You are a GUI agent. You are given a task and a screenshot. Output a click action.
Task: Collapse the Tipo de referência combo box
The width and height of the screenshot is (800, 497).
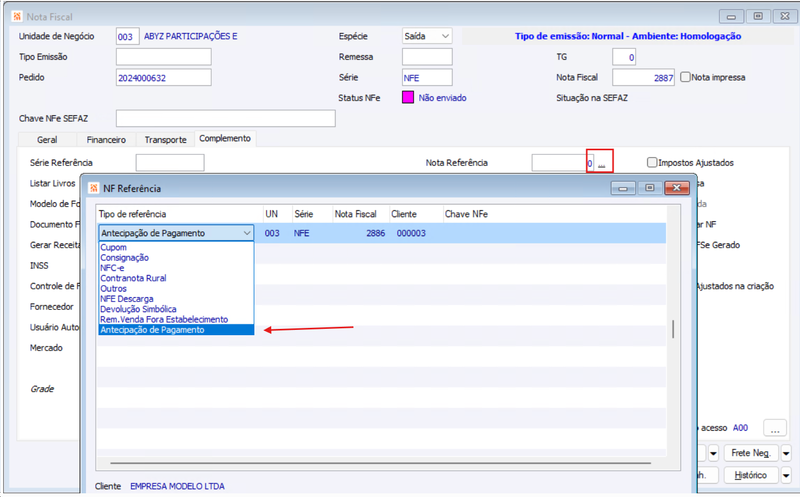coord(247,233)
